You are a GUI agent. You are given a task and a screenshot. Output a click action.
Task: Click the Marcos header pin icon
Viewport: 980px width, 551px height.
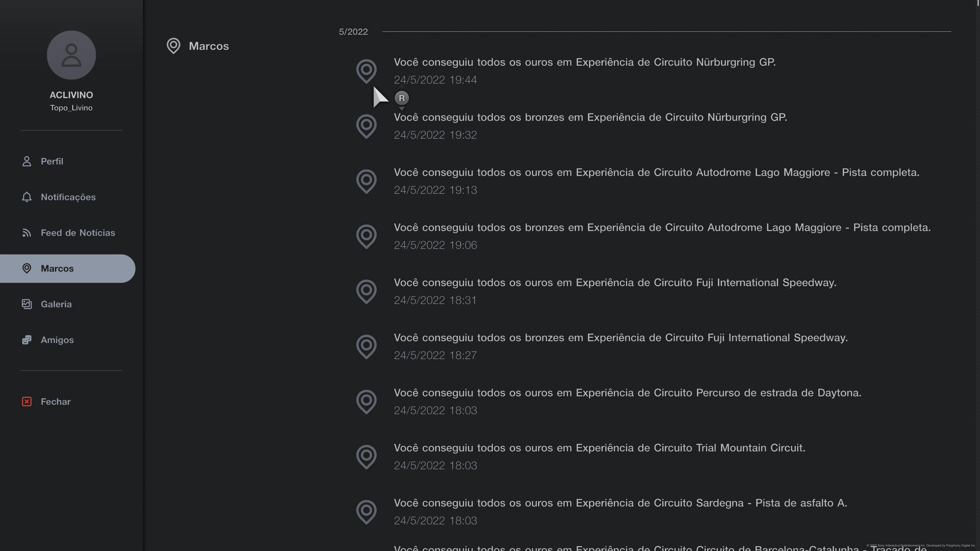174,46
